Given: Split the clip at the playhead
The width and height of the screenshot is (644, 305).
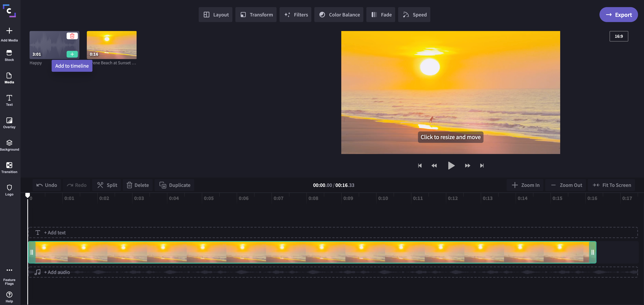Looking at the screenshot, I should click(x=107, y=185).
